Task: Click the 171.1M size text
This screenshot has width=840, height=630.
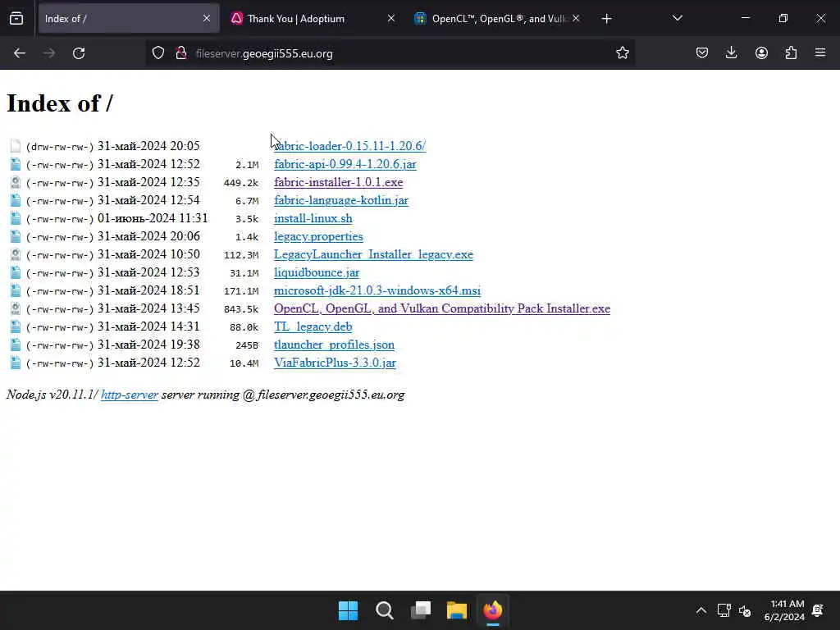Action: pos(241,291)
